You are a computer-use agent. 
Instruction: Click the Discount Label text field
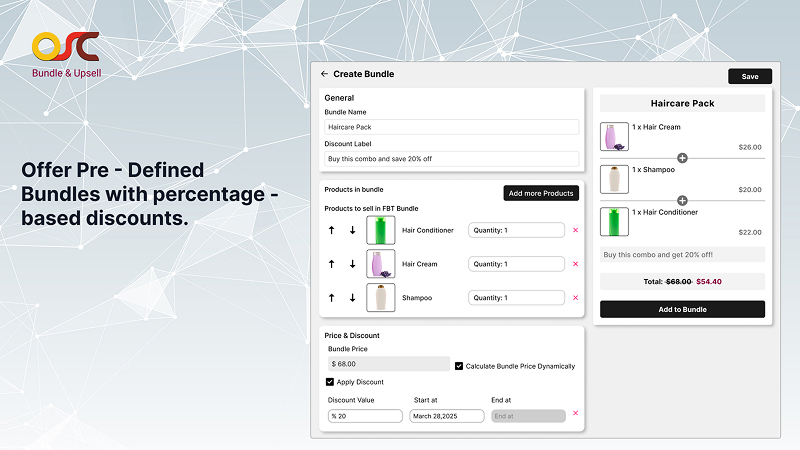(452, 158)
